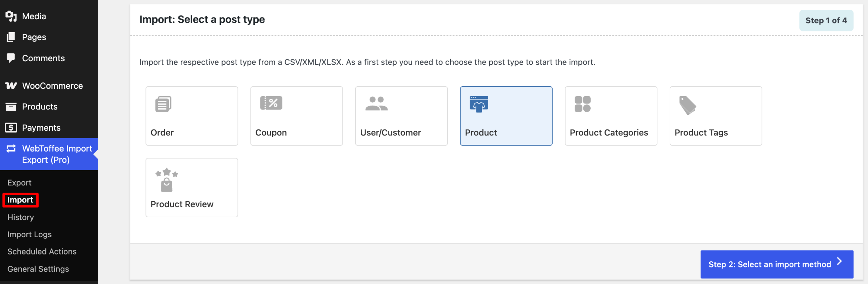Screen dimensions: 868x284
Task: Click the Media sidebar icon
Action: [x=11, y=16]
